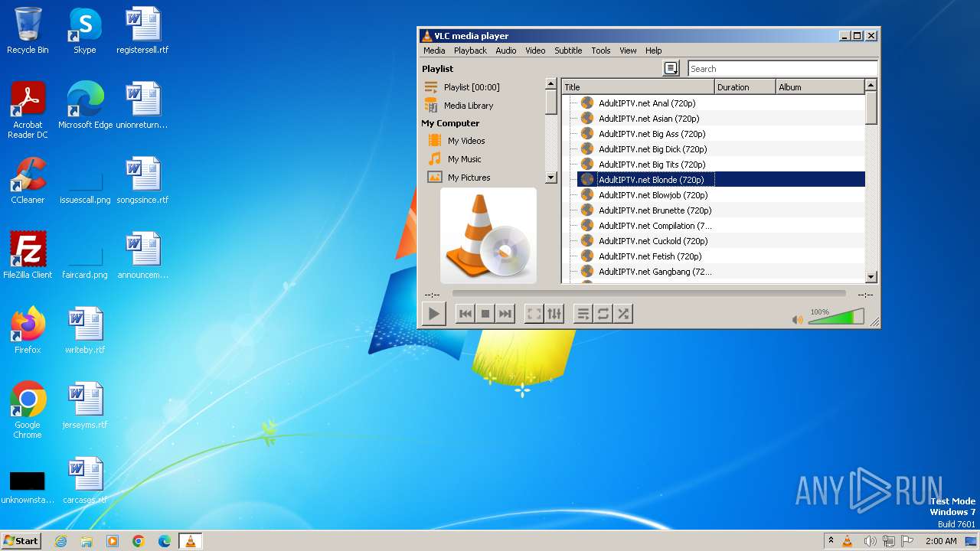Click the Next media button
Viewport: 980px width, 551px height.
pyautogui.click(x=505, y=314)
